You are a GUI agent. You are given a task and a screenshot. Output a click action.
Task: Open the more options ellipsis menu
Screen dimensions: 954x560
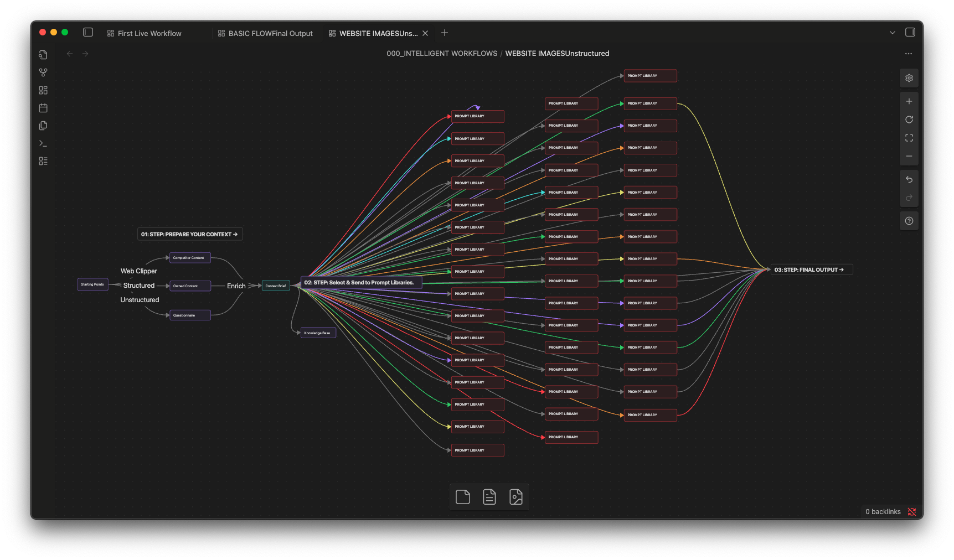(908, 54)
